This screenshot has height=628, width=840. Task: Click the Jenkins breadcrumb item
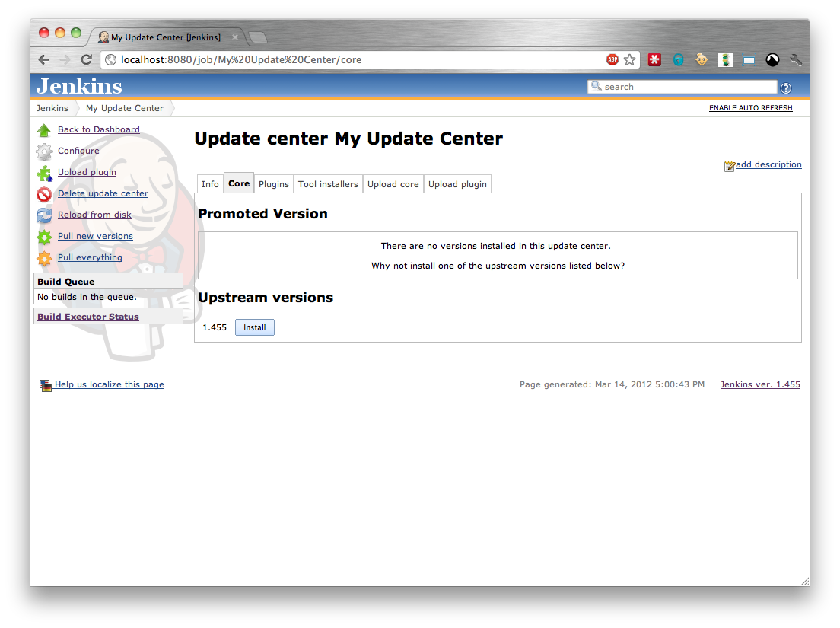(x=52, y=108)
